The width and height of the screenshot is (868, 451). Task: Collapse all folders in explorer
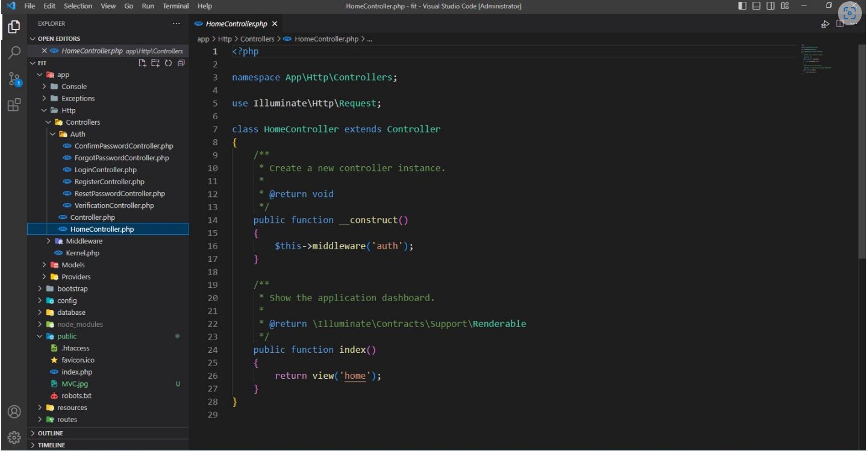[181, 63]
